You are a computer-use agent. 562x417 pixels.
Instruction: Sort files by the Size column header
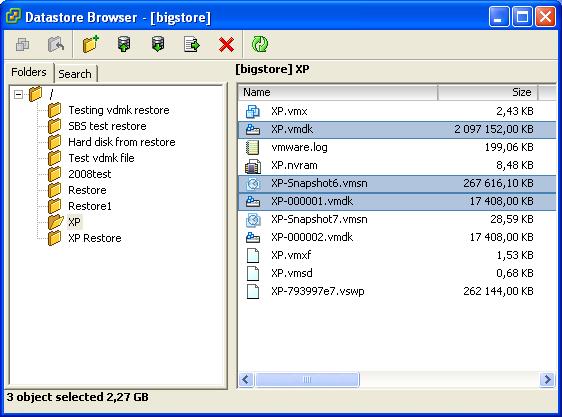pyautogui.click(x=488, y=93)
